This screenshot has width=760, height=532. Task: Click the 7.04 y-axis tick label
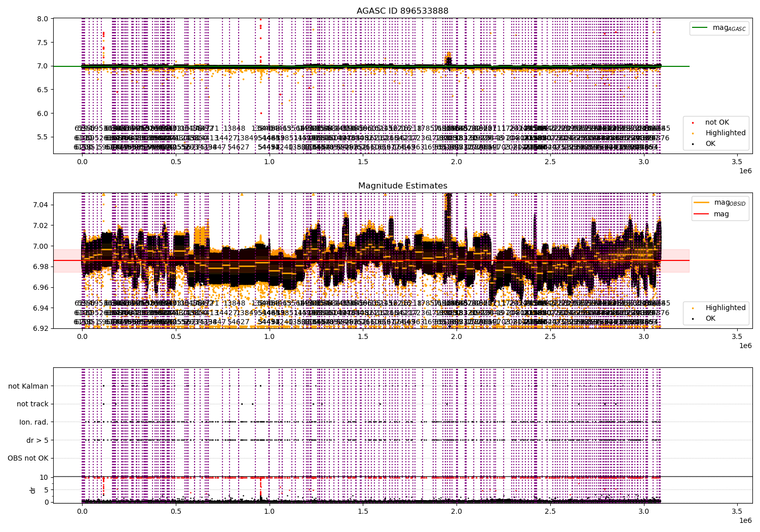click(x=41, y=205)
